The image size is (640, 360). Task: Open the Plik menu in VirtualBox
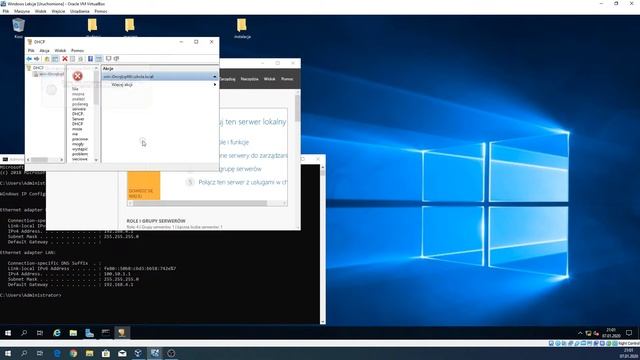click(6, 11)
